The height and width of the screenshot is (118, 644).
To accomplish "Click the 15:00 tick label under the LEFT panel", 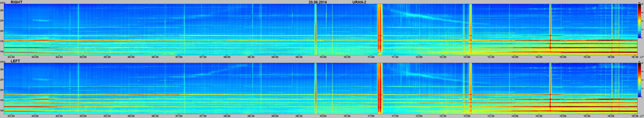I will [563, 116].
